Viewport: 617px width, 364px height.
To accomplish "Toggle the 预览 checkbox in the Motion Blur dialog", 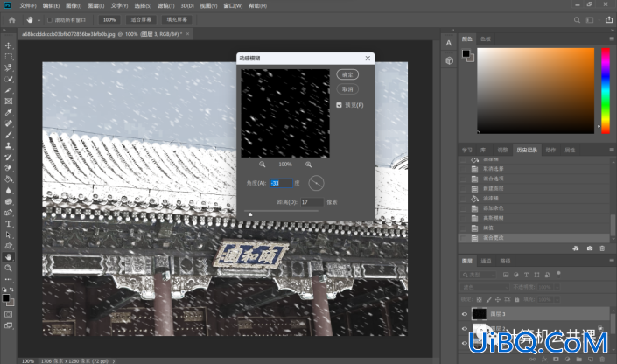I will click(x=340, y=105).
